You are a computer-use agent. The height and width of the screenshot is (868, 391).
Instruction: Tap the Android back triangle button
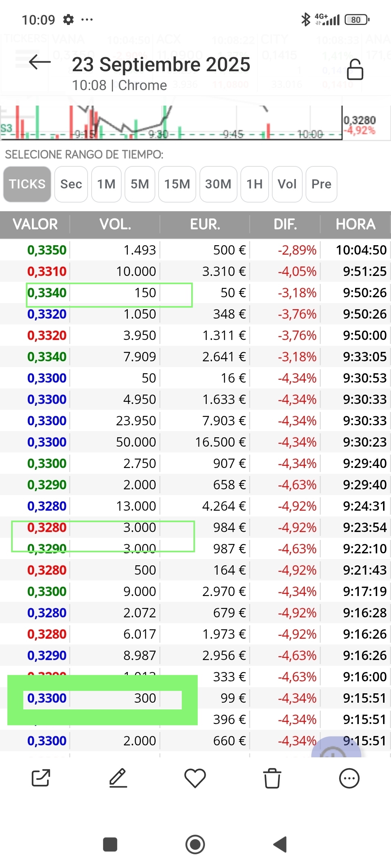pyautogui.click(x=280, y=844)
